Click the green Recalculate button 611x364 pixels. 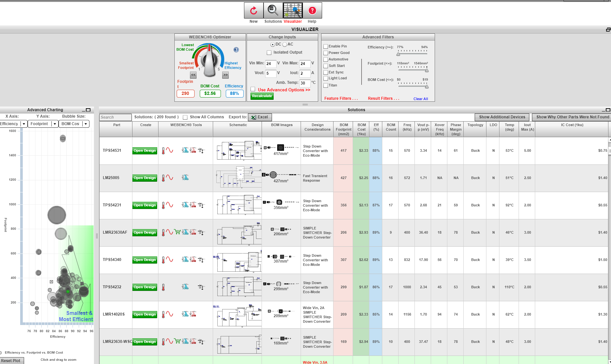pos(262,96)
